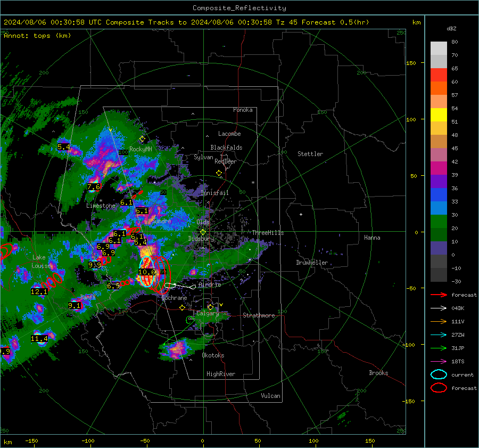Click the yellow diamond marker beside RockyMH
Screen dimensions: 479x448
(142, 139)
